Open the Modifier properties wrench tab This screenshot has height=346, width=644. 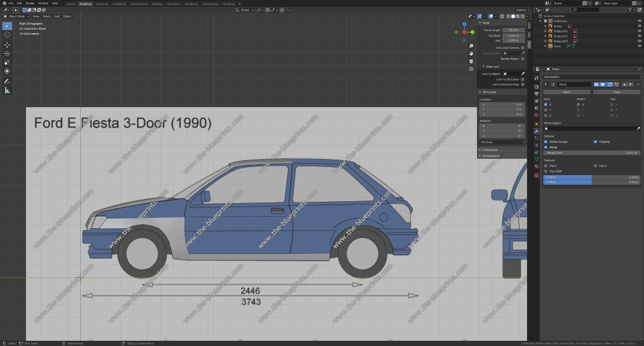[537, 131]
